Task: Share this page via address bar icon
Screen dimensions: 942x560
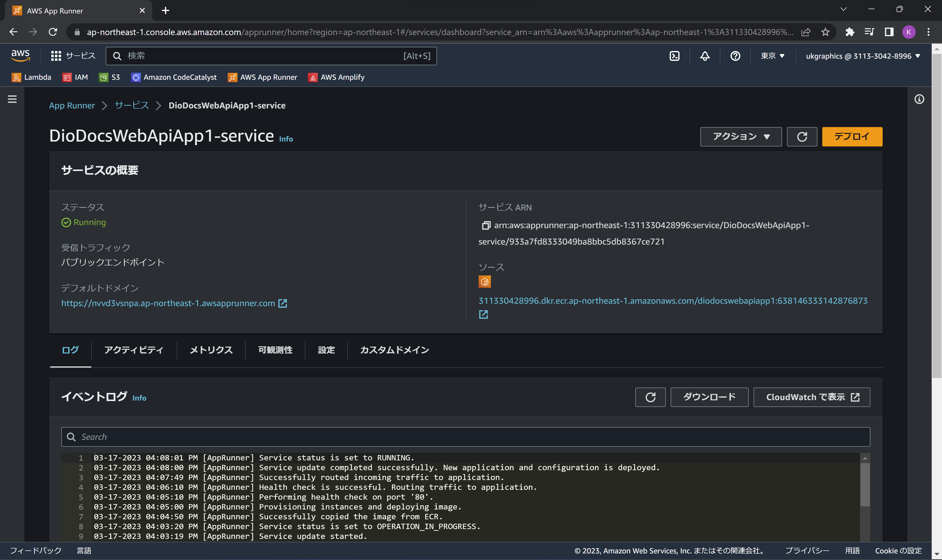Action: (x=806, y=32)
